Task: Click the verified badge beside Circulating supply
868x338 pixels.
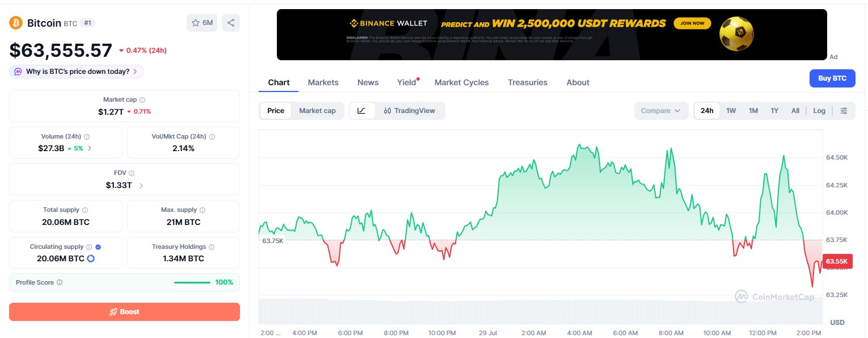Action: tap(98, 247)
